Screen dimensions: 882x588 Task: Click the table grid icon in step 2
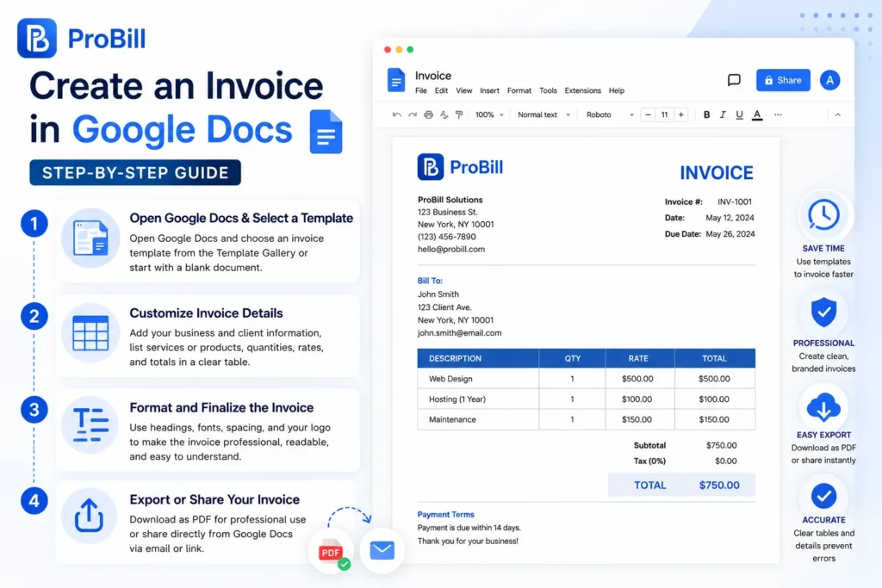90,333
